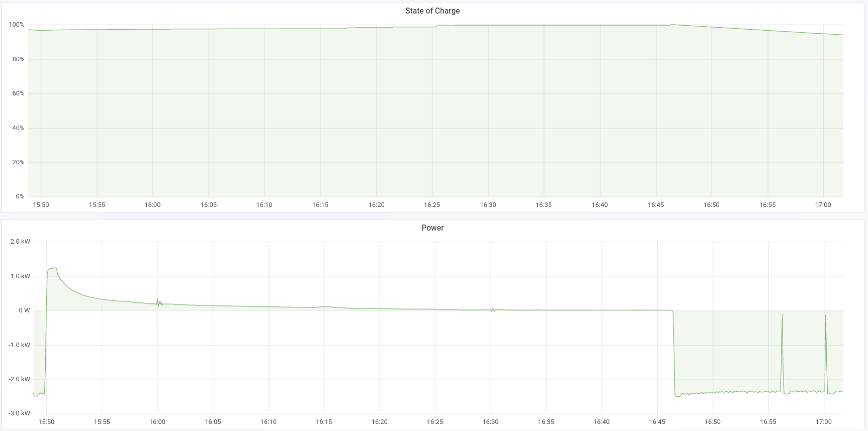Click the 100% y-axis label
868x431 pixels.
pos(17,25)
